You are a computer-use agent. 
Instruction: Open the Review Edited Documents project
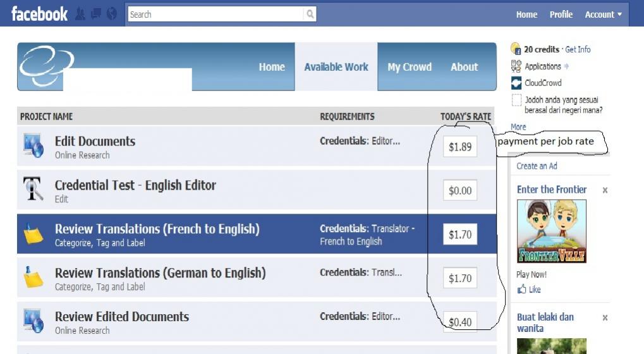coord(121,317)
